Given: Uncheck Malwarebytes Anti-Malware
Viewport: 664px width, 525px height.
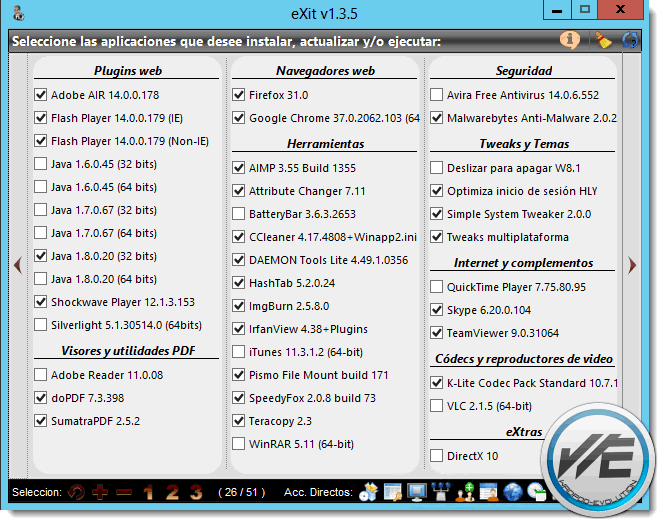Looking at the screenshot, I should tap(437, 117).
